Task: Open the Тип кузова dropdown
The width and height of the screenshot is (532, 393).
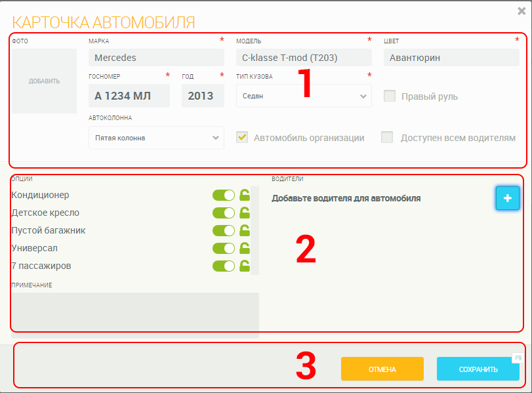Action: (x=304, y=96)
